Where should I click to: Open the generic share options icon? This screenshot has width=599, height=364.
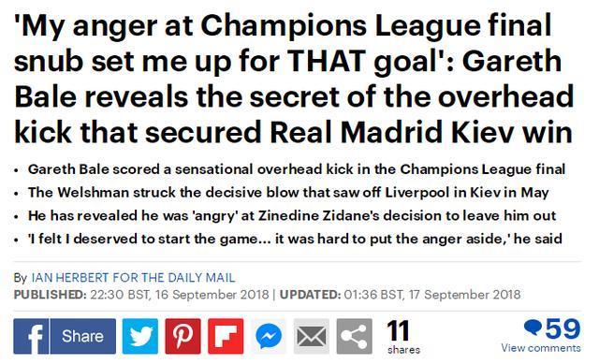pos(354,336)
